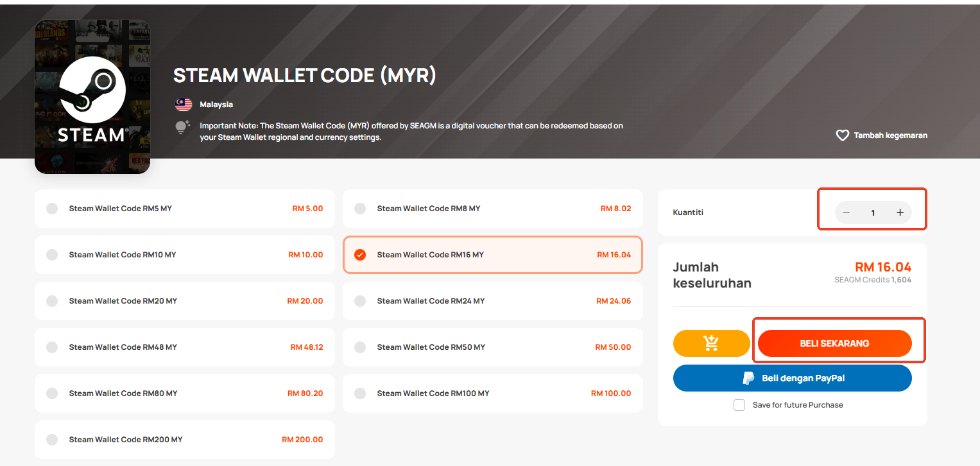Pick Steam Wallet Code RM100 MY
The width and height of the screenshot is (980, 466).
(x=493, y=393)
